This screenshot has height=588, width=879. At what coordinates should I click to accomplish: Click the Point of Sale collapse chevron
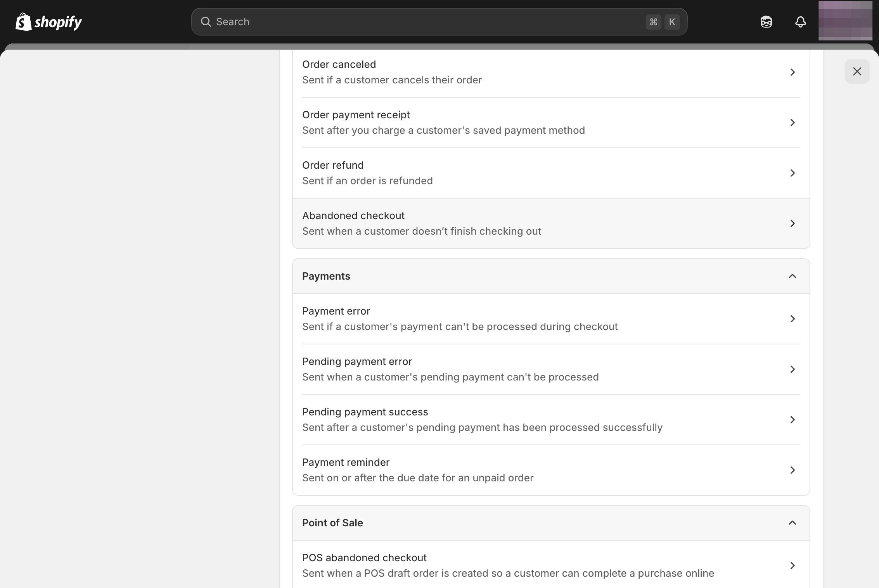pyautogui.click(x=792, y=523)
